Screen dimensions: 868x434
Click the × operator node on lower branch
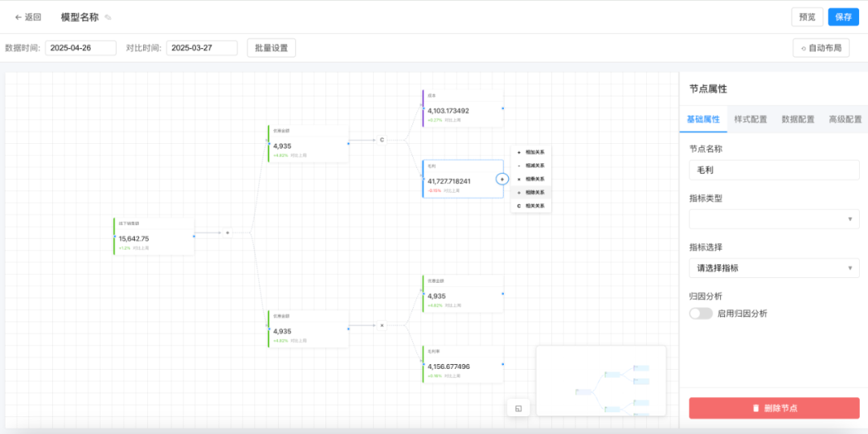tap(382, 325)
